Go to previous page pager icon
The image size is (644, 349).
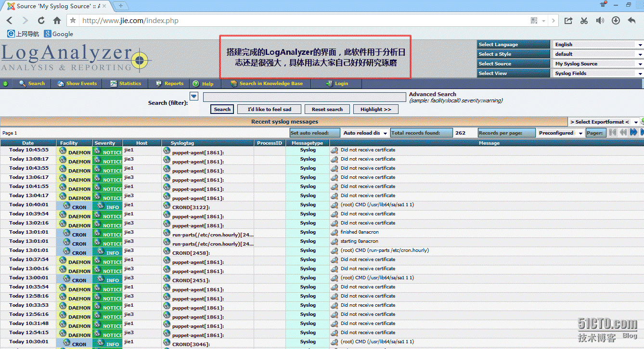[x=623, y=132]
